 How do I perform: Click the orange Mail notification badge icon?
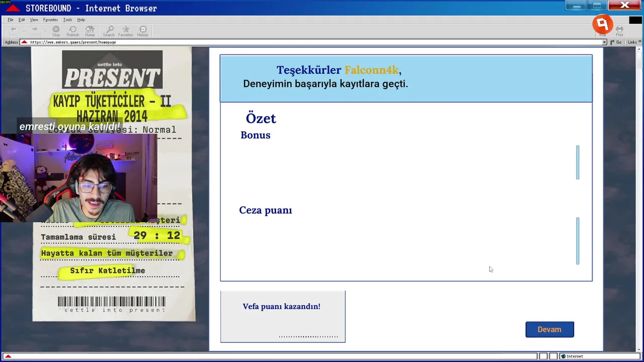pos(602,25)
